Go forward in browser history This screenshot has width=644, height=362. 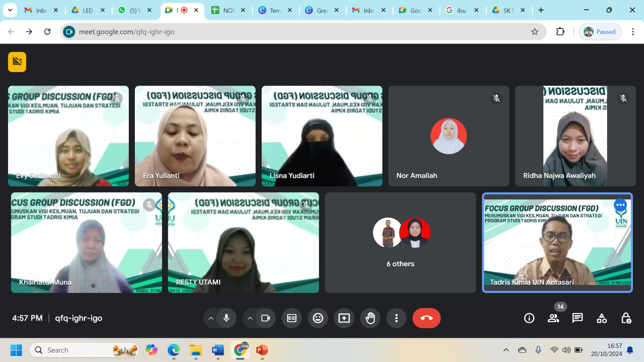click(x=29, y=32)
